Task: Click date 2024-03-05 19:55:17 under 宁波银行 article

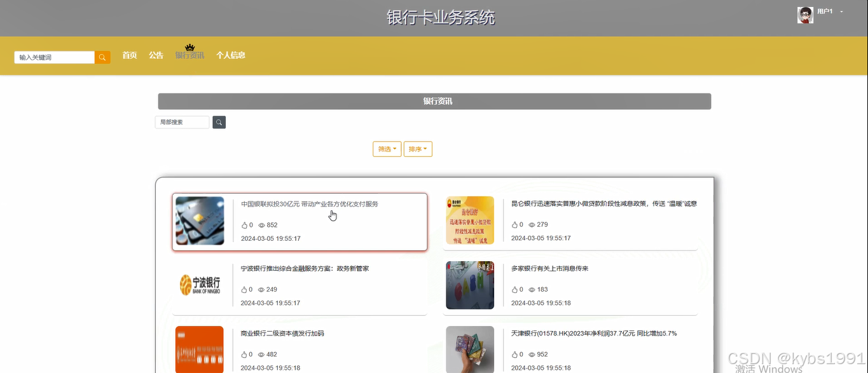Action: 270,303
